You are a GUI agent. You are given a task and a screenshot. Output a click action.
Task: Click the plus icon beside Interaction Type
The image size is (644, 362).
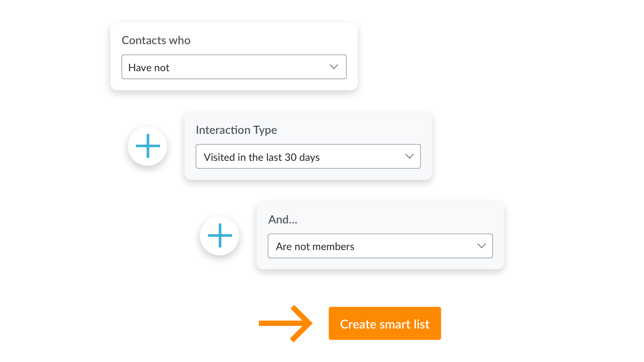point(148,146)
